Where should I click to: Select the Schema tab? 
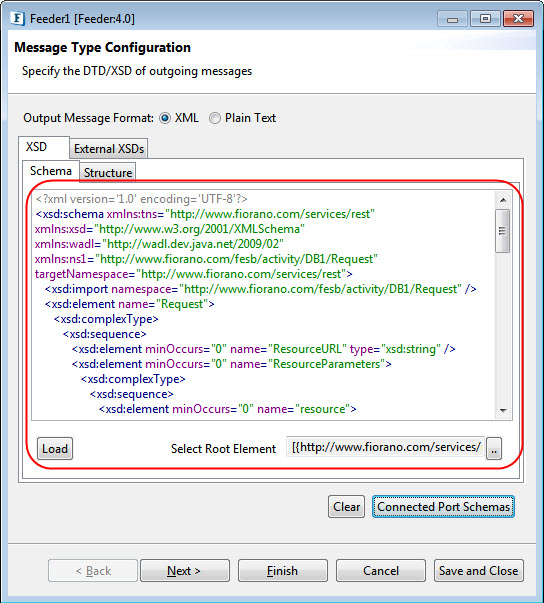point(51,171)
